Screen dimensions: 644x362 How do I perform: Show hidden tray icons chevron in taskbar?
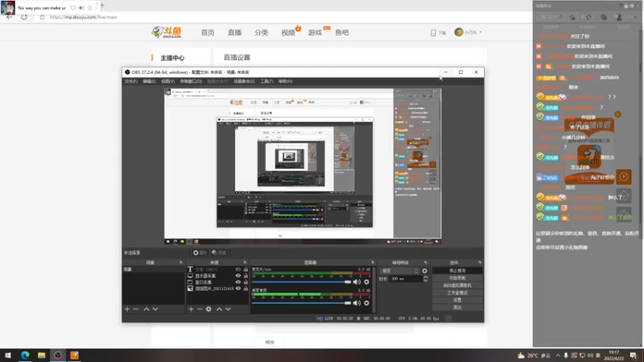click(x=558, y=356)
